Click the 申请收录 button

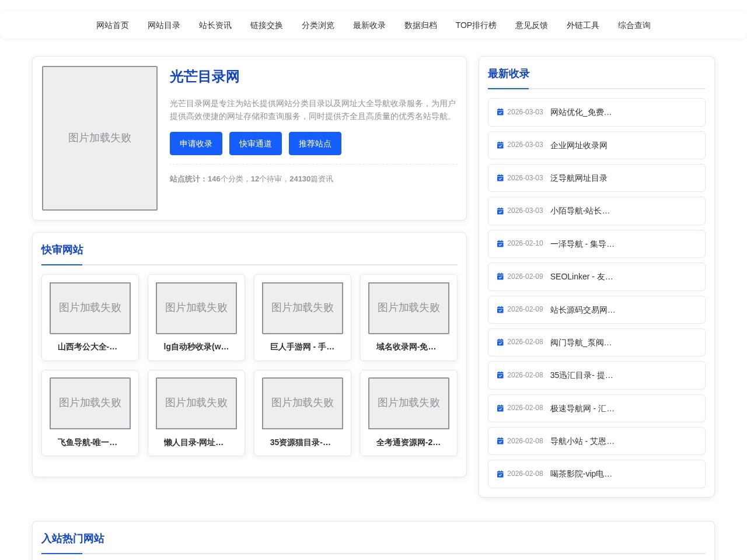pos(196,143)
